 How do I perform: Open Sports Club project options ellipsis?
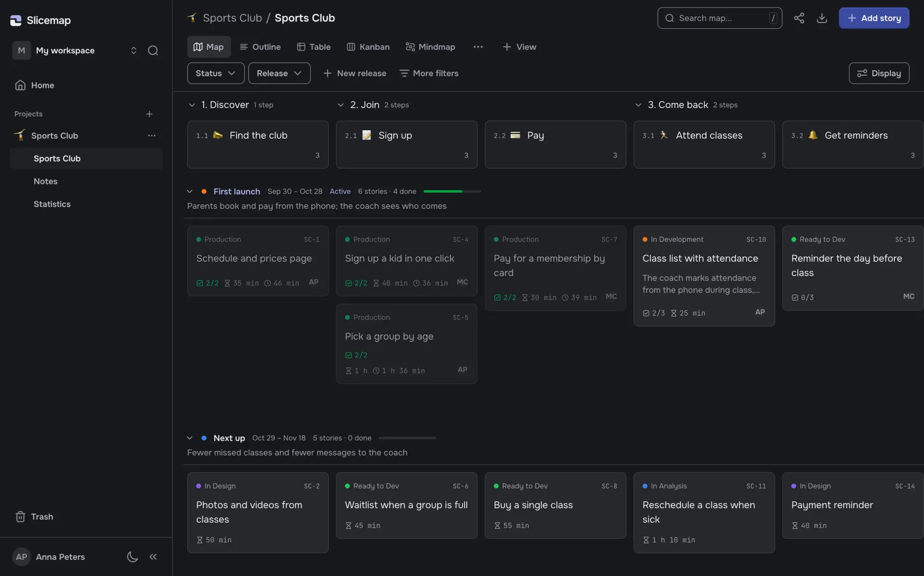point(152,135)
